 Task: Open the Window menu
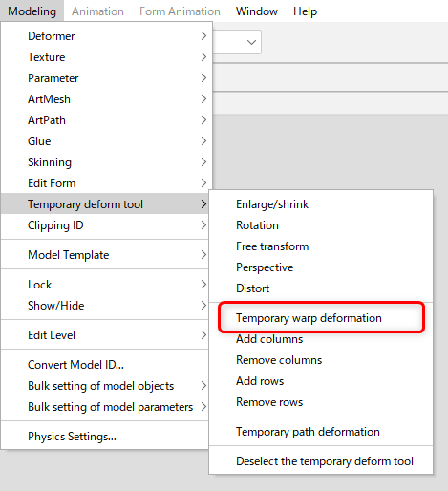click(257, 11)
